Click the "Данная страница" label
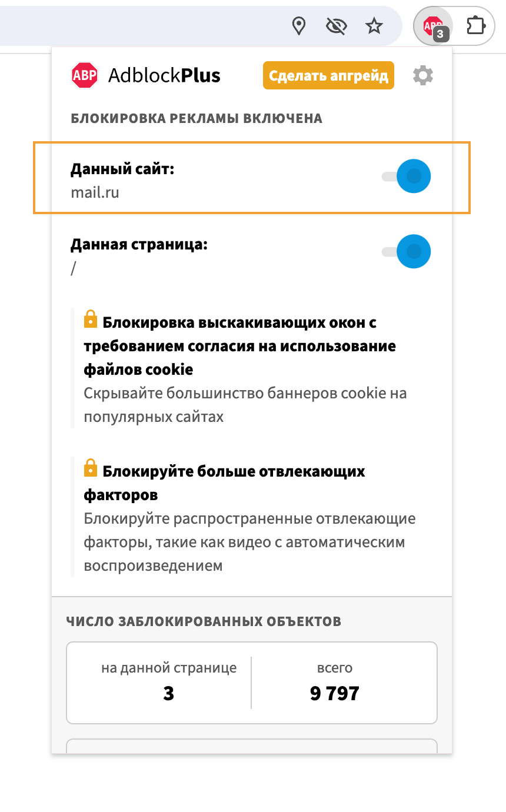 point(139,244)
